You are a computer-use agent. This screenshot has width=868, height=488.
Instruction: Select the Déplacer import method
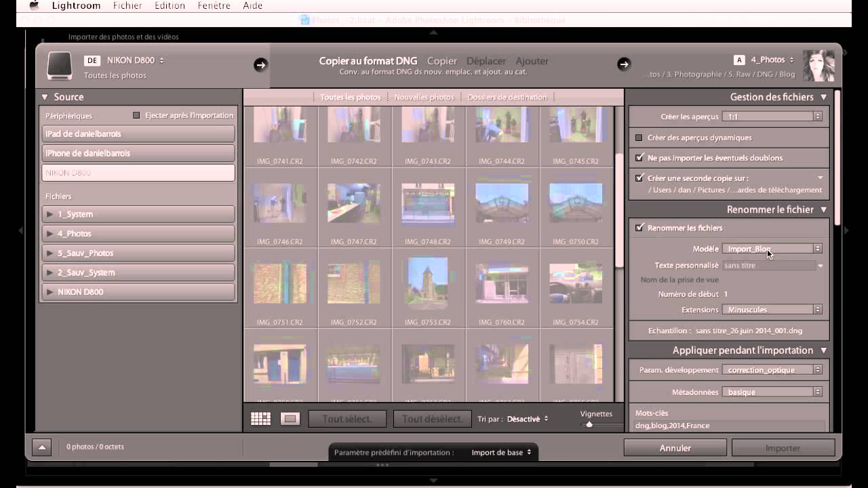click(x=486, y=61)
